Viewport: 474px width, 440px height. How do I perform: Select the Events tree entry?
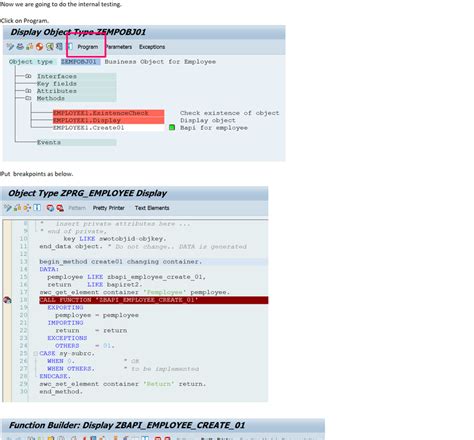(x=49, y=142)
